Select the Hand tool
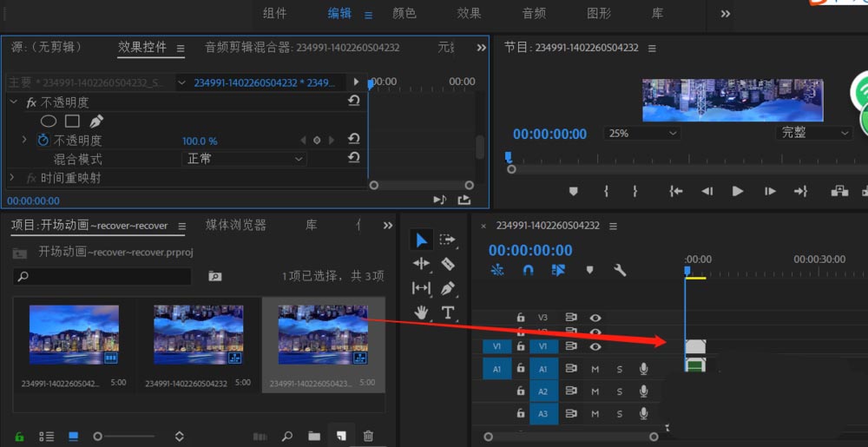This screenshot has height=447, width=868. (x=421, y=312)
